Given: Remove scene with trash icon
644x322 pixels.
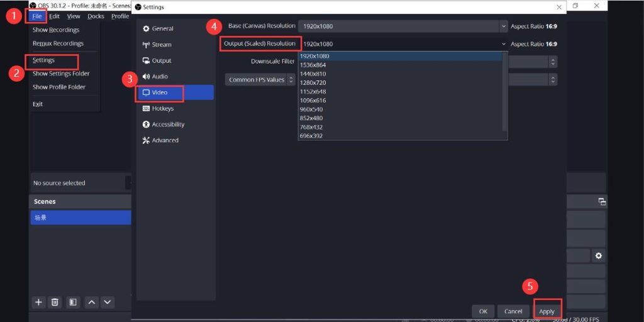Looking at the screenshot, I should click(55, 303).
